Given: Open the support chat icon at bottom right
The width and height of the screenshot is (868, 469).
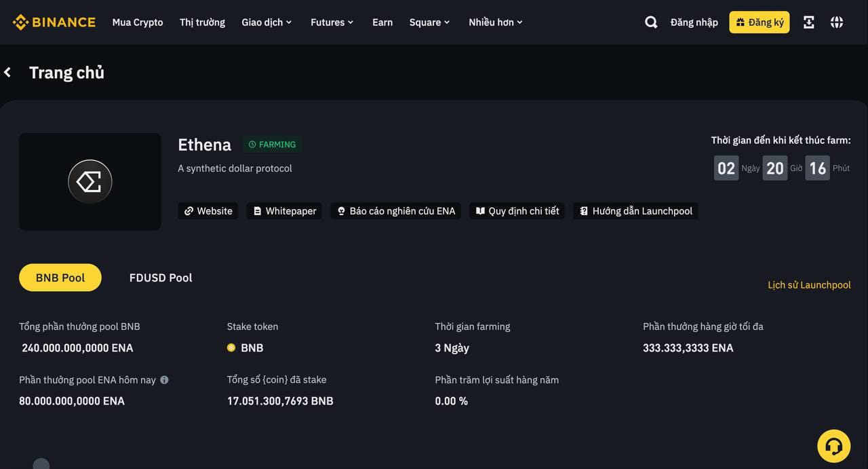Looking at the screenshot, I should pyautogui.click(x=833, y=446).
